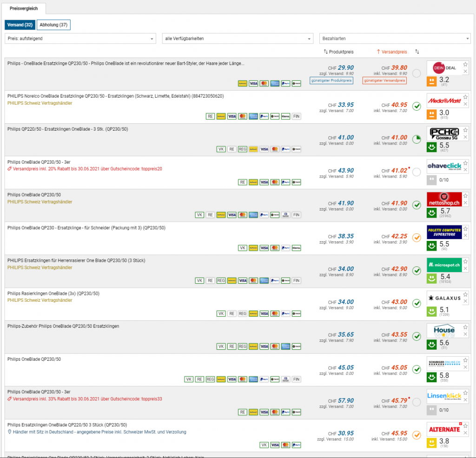Click the orange rating smiley for DeinDeal
The width and height of the screenshot is (476, 458).
tap(432, 82)
